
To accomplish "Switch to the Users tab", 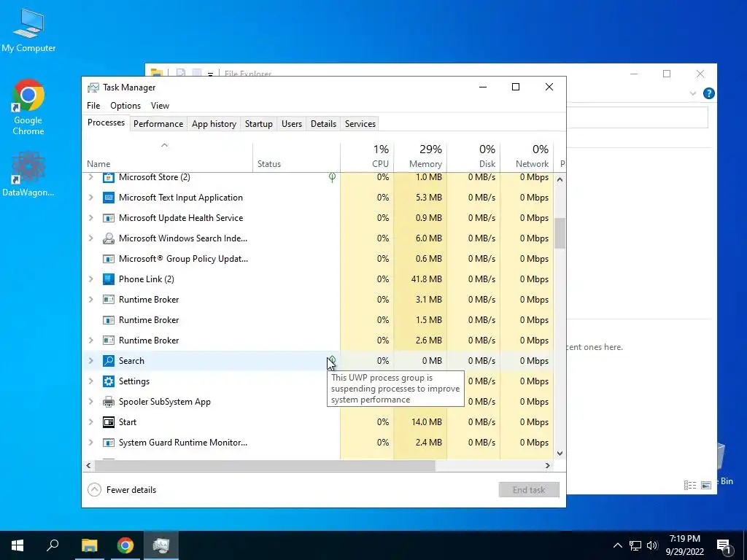I will point(292,124).
